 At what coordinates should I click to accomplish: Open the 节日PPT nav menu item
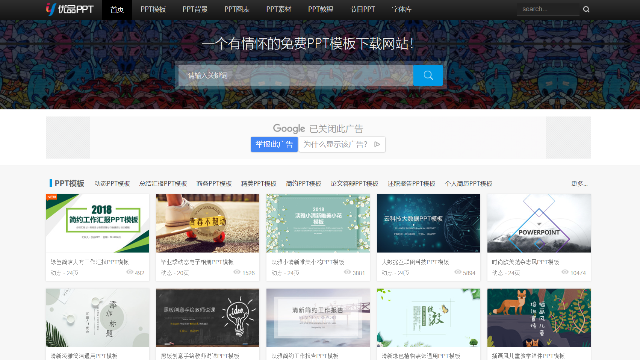[x=363, y=9]
